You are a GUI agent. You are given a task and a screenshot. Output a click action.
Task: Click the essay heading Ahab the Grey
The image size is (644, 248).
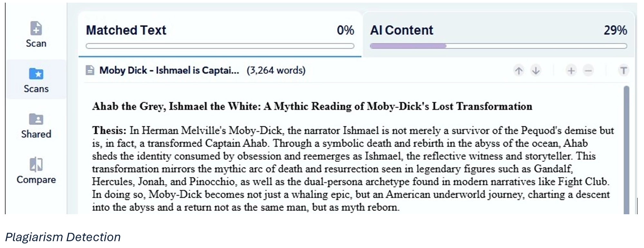tap(312, 106)
